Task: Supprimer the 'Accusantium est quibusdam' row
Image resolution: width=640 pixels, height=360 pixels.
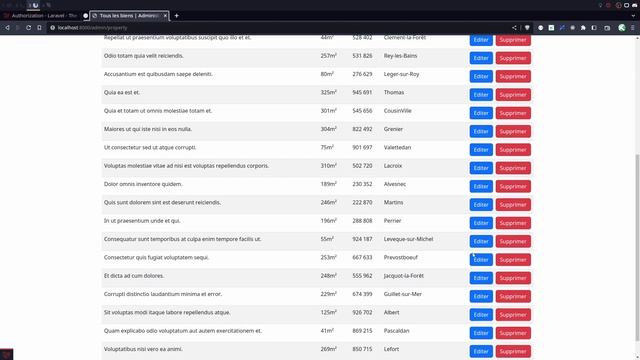Action: click(513, 76)
